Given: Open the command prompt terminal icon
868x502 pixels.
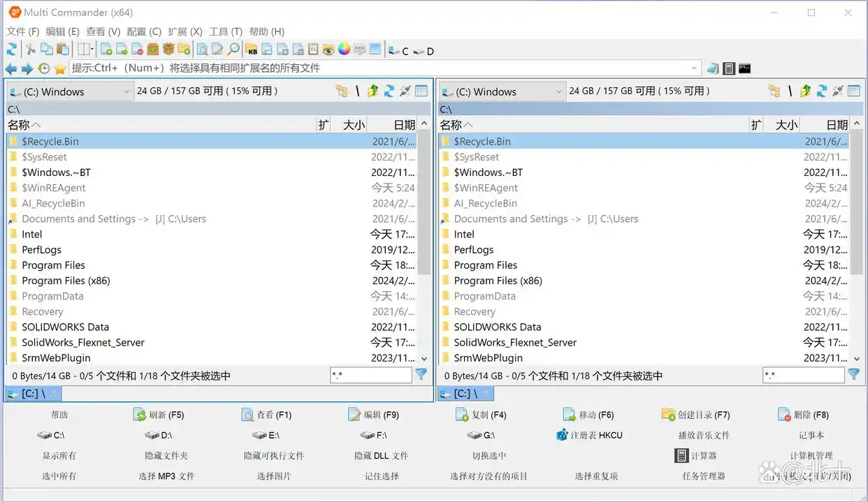Looking at the screenshot, I should 745,68.
